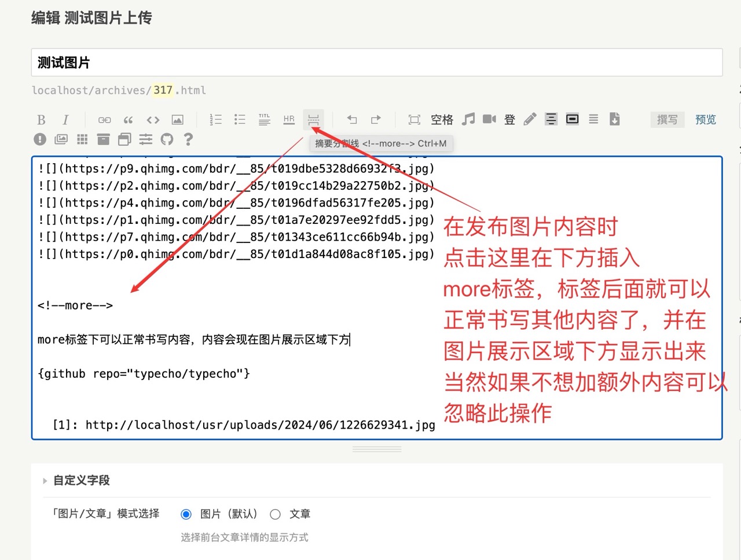Click the video insert icon
This screenshot has height=560, width=741.
pyautogui.click(x=489, y=119)
